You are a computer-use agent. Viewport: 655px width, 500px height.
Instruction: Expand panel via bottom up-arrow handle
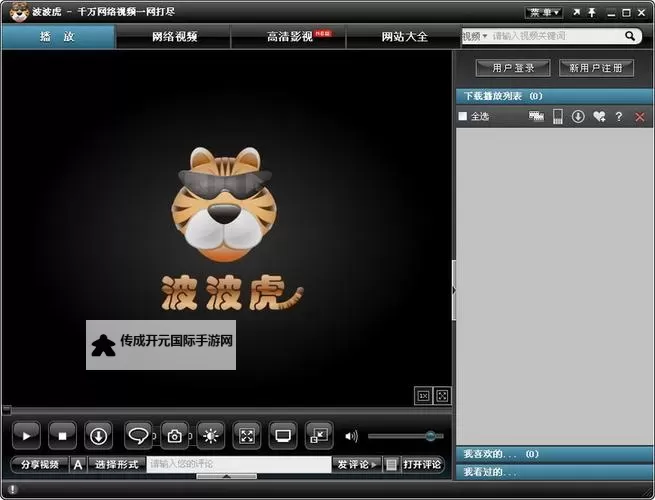[x=226, y=476]
